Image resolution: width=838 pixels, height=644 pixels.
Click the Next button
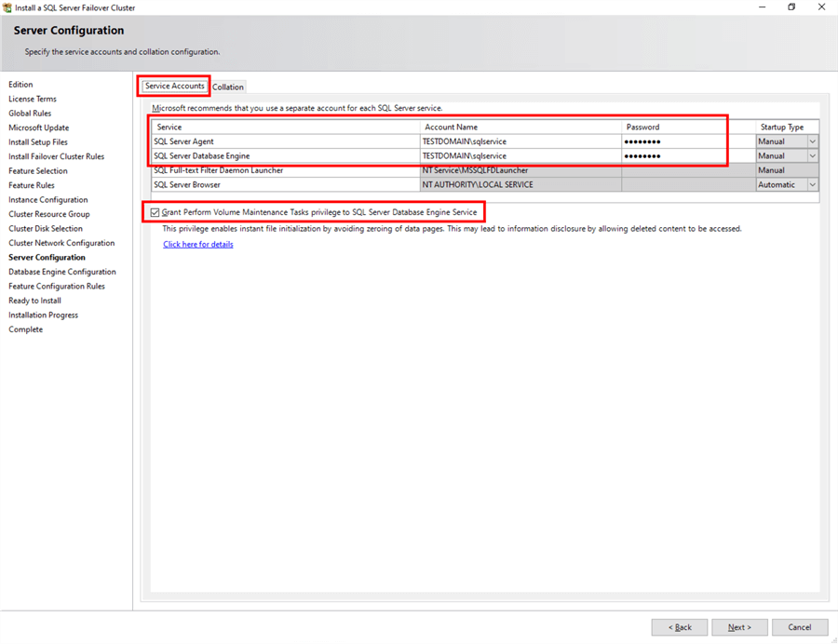tap(739, 627)
